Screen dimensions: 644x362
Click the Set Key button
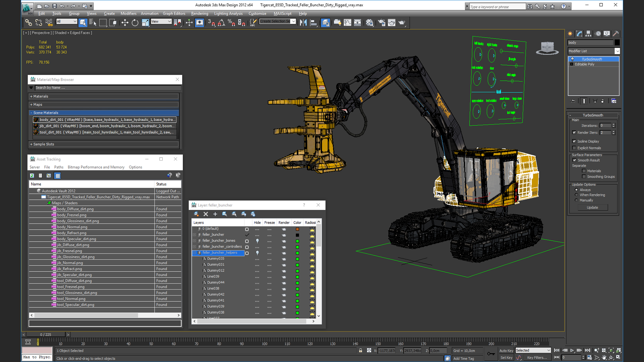click(506, 358)
